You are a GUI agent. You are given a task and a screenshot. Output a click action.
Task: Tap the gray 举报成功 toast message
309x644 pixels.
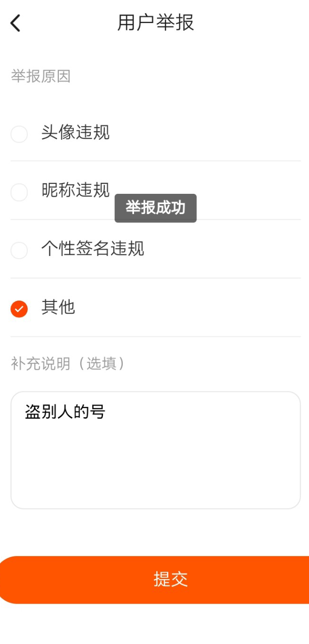(155, 208)
